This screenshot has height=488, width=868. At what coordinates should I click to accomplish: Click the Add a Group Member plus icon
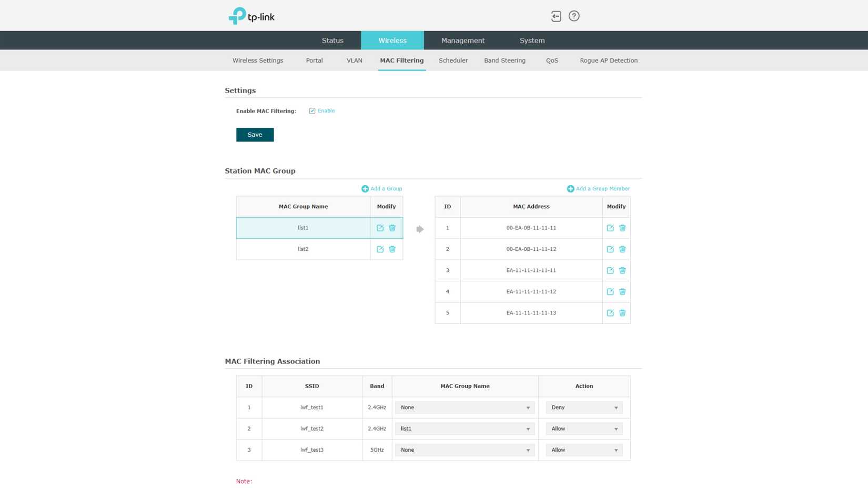click(570, 188)
